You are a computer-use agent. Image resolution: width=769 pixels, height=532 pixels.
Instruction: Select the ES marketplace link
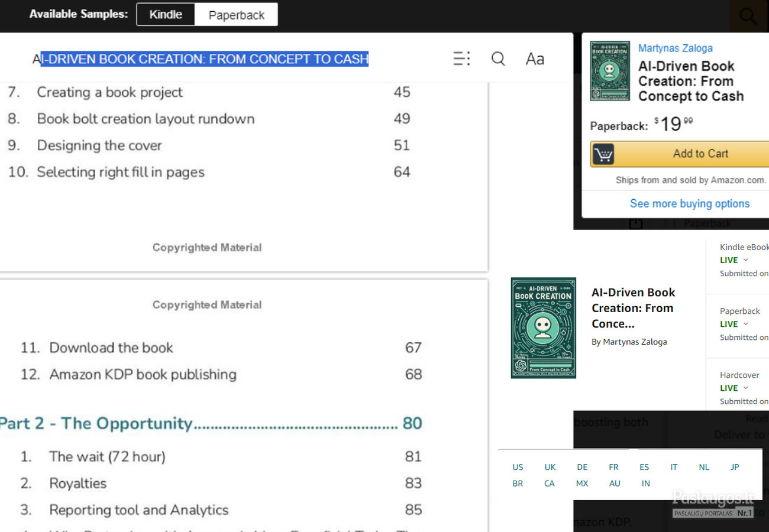click(644, 467)
